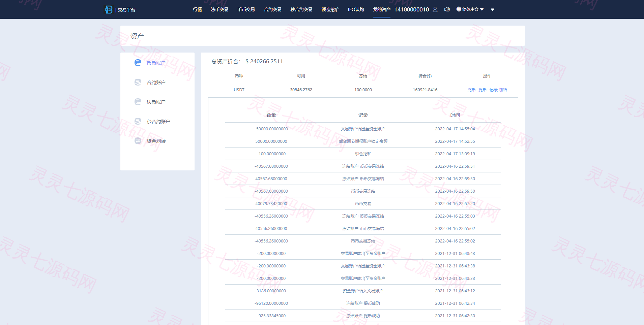Select 我的资产 in the top menu
The image size is (644, 325).
382,9
